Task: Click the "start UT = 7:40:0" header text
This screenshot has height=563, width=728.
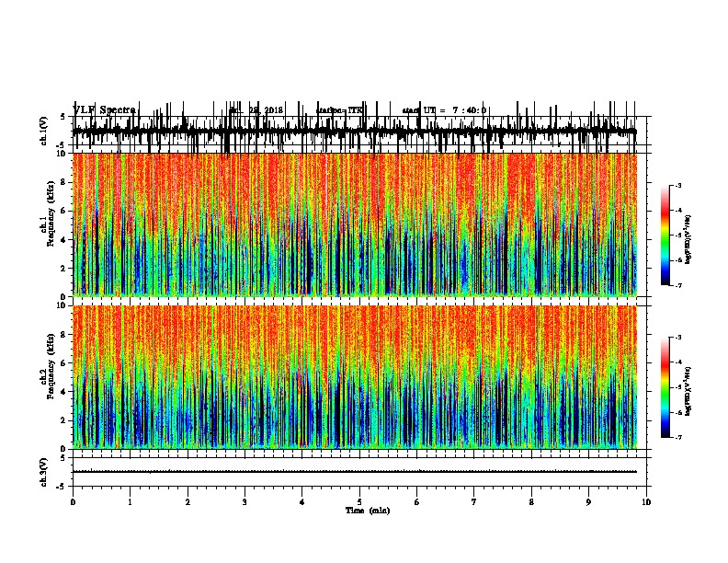Action: [x=444, y=110]
